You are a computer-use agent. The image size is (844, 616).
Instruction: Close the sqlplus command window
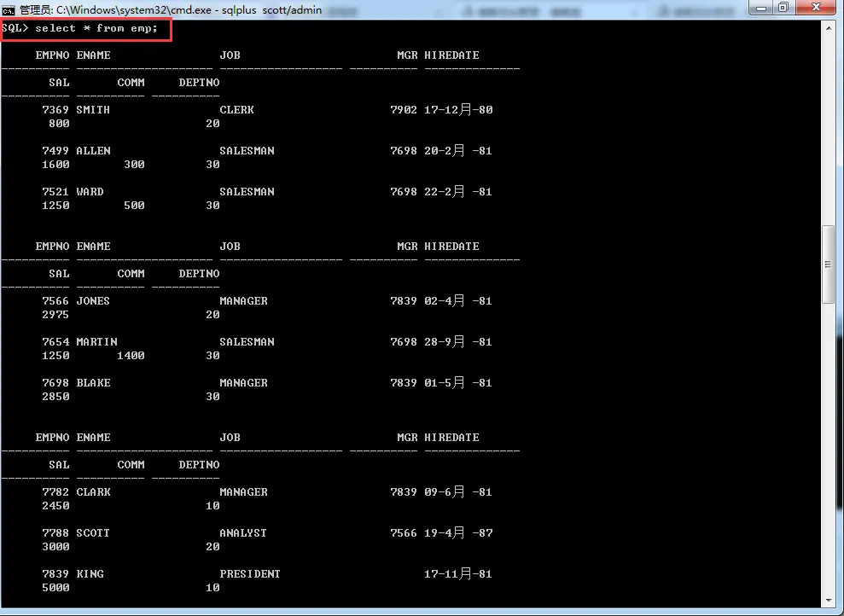pyautogui.click(x=816, y=8)
